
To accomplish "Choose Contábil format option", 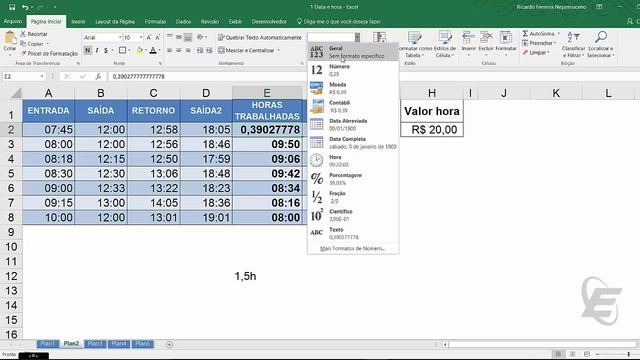I will [353, 106].
